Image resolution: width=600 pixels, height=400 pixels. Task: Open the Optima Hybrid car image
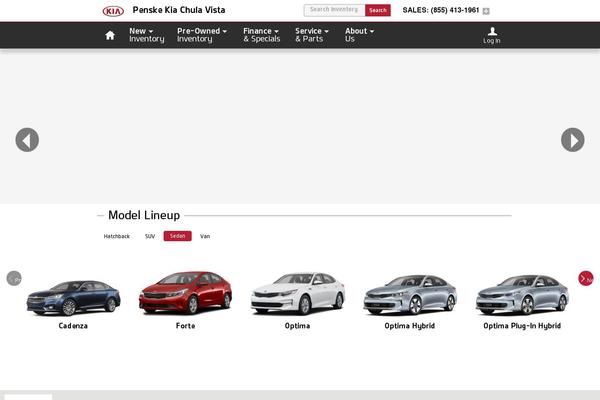click(x=410, y=295)
